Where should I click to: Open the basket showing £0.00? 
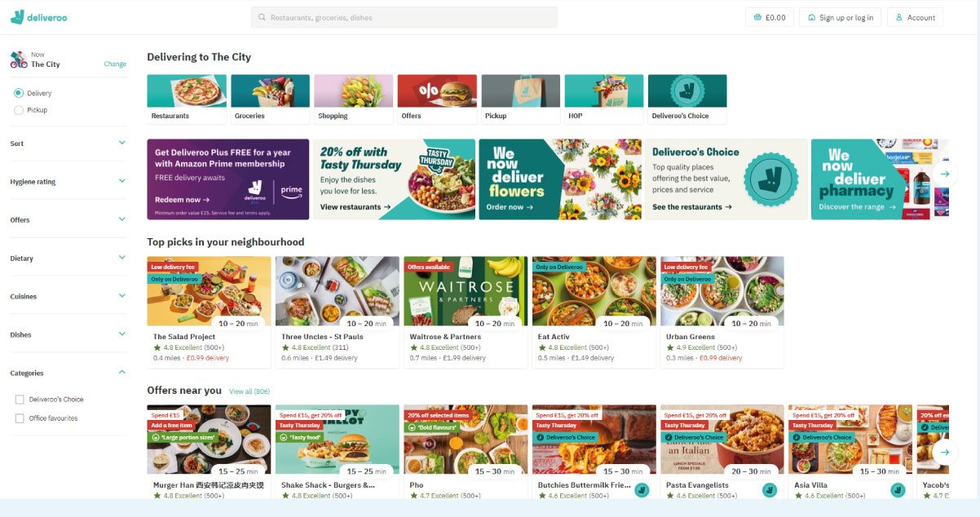pos(769,17)
